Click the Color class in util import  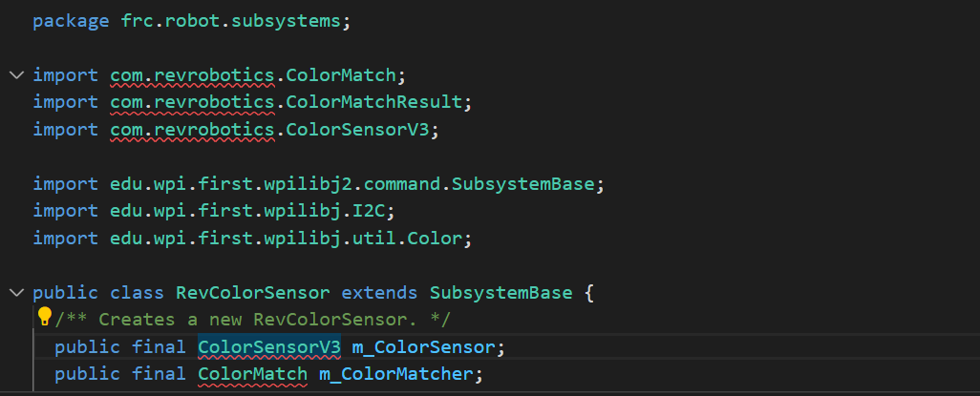435,238
